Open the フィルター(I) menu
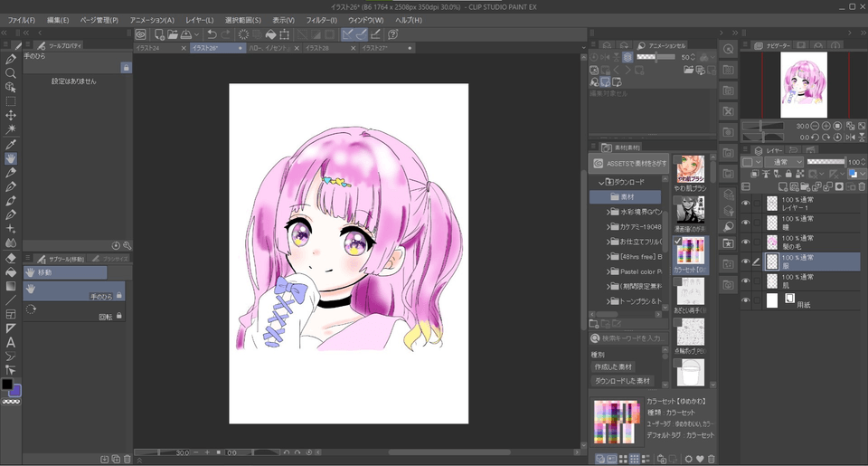This screenshot has height=466, width=868. click(x=321, y=20)
